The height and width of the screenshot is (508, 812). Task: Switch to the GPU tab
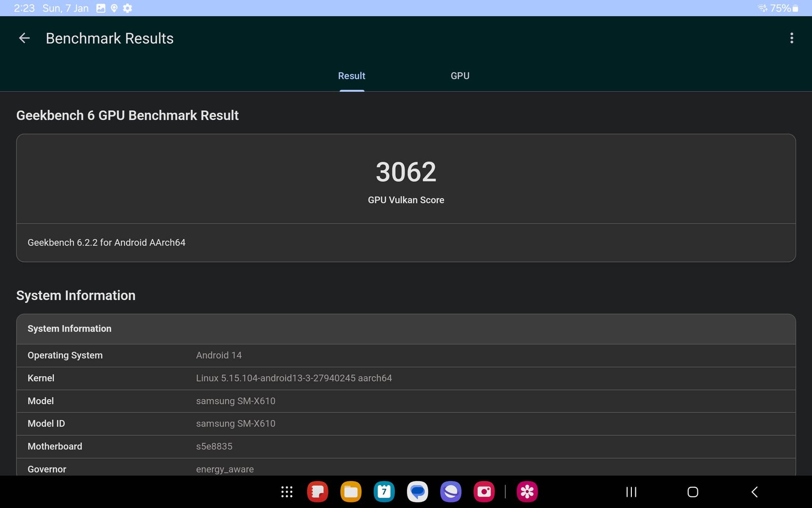pyautogui.click(x=460, y=76)
